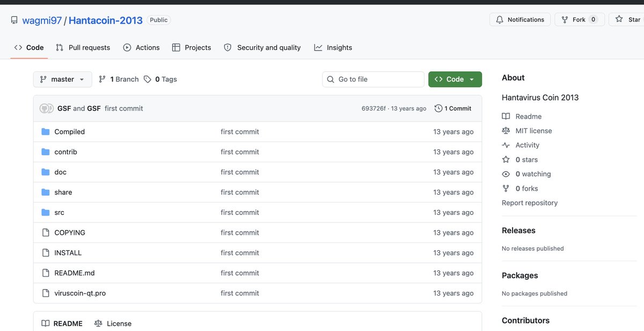Image resolution: width=644 pixels, height=331 pixels.
Task: Click folder icon next to doc
Action: pyautogui.click(x=46, y=172)
